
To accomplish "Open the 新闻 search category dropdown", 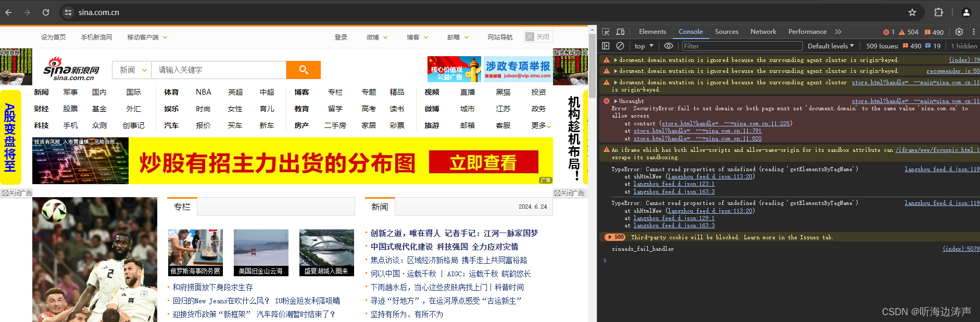I will click(x=132, y=70).
